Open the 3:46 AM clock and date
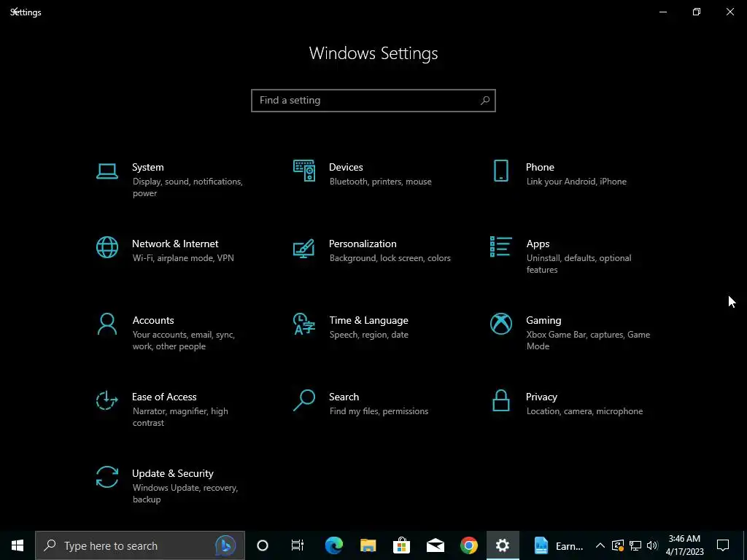The image size is (747, 560). pyautogui.click(x=684, y=545)
